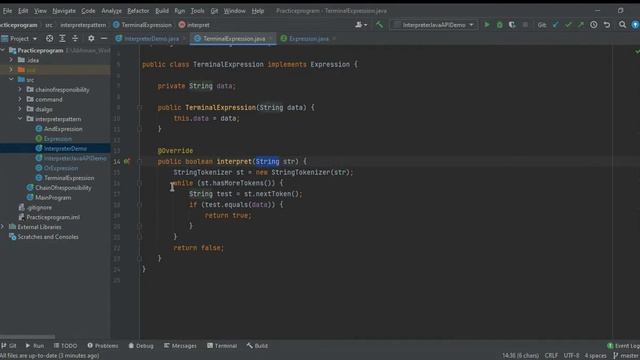Screen dimensions: 640x360
Task: Click the 4 spaces indent status
Action: tap(596, 356)
